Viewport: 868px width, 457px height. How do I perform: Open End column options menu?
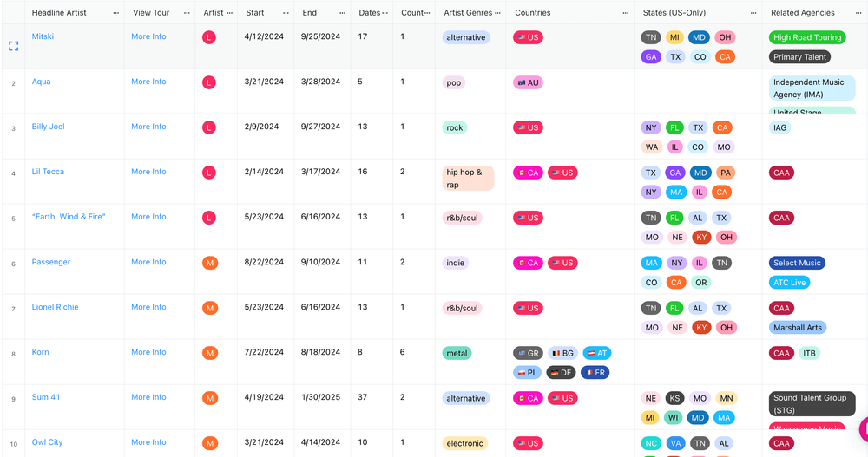(x=342, y=13)
